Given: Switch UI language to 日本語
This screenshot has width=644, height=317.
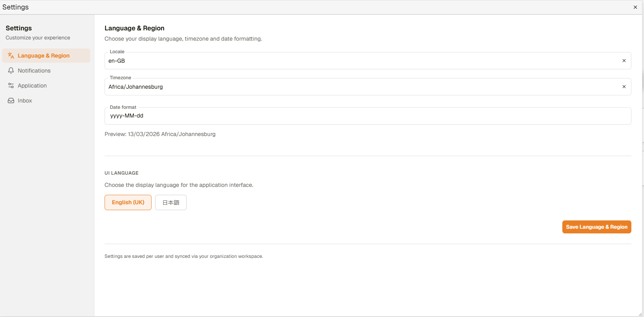Looking at the screenshot, I should [171, 202].
